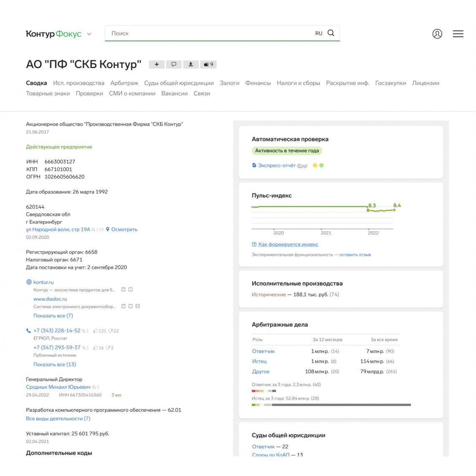Open the user profile icon
The height and width of the screenshot is (476, 476).
point(437,34)
